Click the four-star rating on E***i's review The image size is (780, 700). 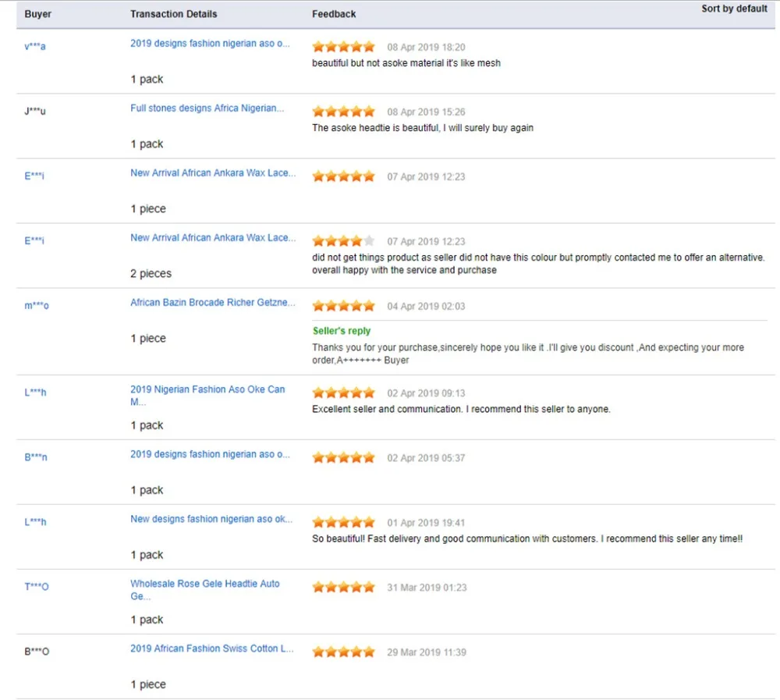tap(343, 241)
